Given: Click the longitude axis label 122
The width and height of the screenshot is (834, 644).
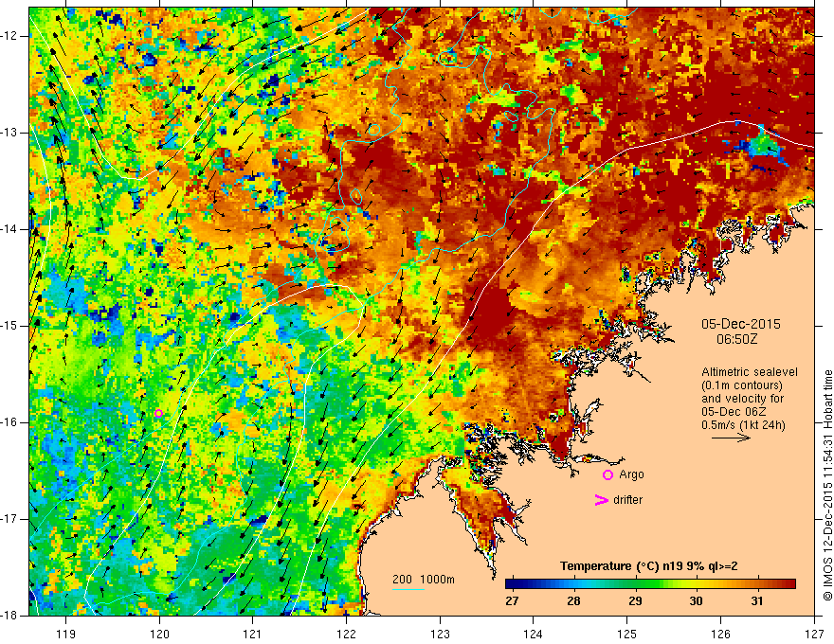Looking at the screenshot, I should 346,634.
